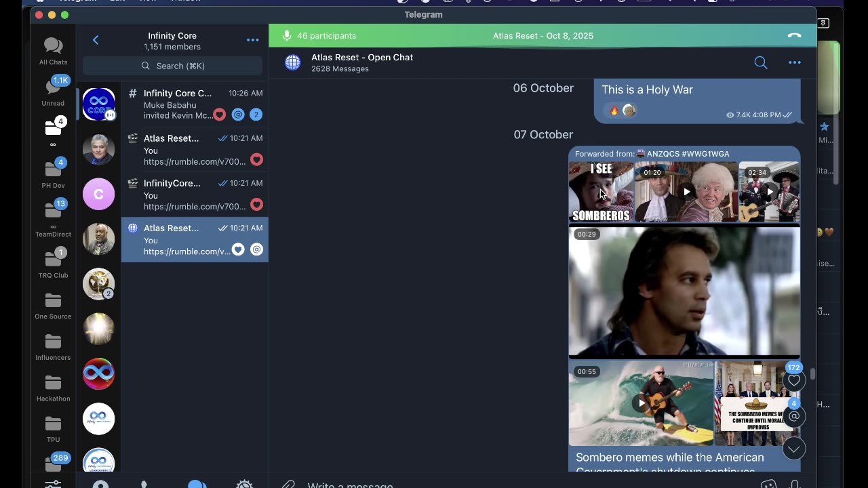Open forwarded source ANZQCS #WWG1WGA
868x488 pixels.
(x=684, y=154)
